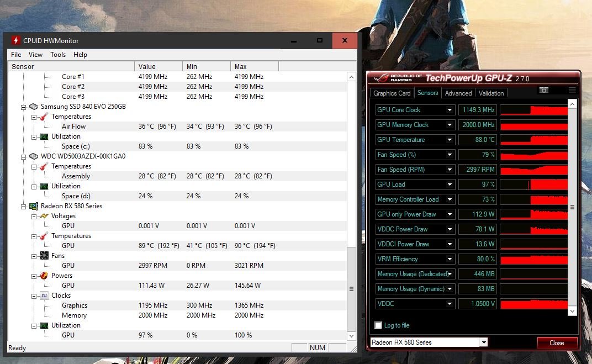Click the thermometer icon under Samsung SSD
The image size is (592, 364).
point(44,117)
